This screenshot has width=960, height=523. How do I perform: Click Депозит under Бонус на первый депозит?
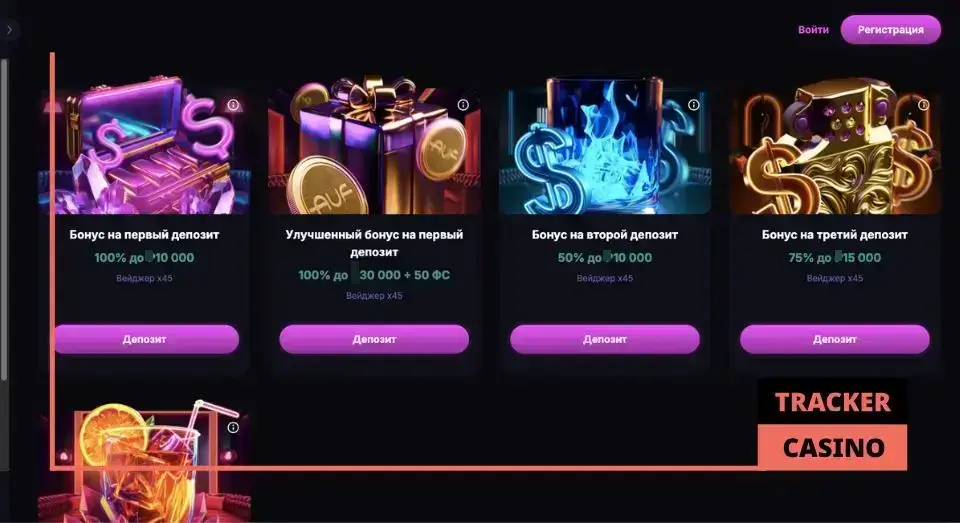click(146, 339)
